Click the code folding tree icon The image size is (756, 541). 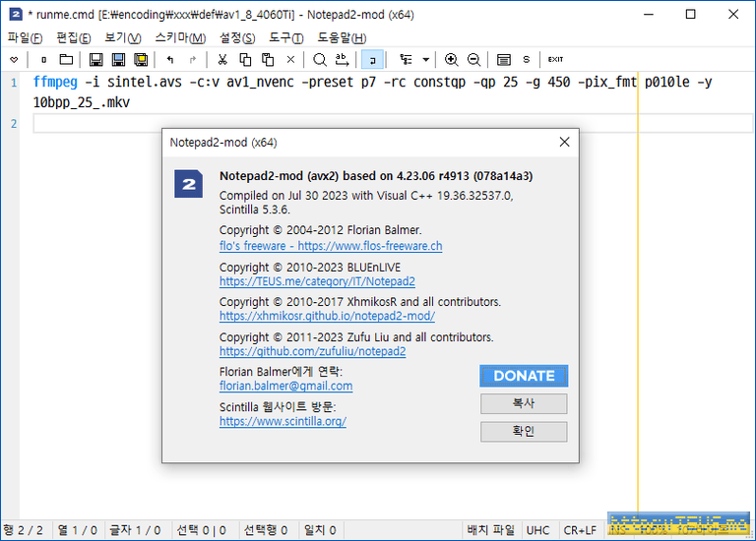pos(406,60)
